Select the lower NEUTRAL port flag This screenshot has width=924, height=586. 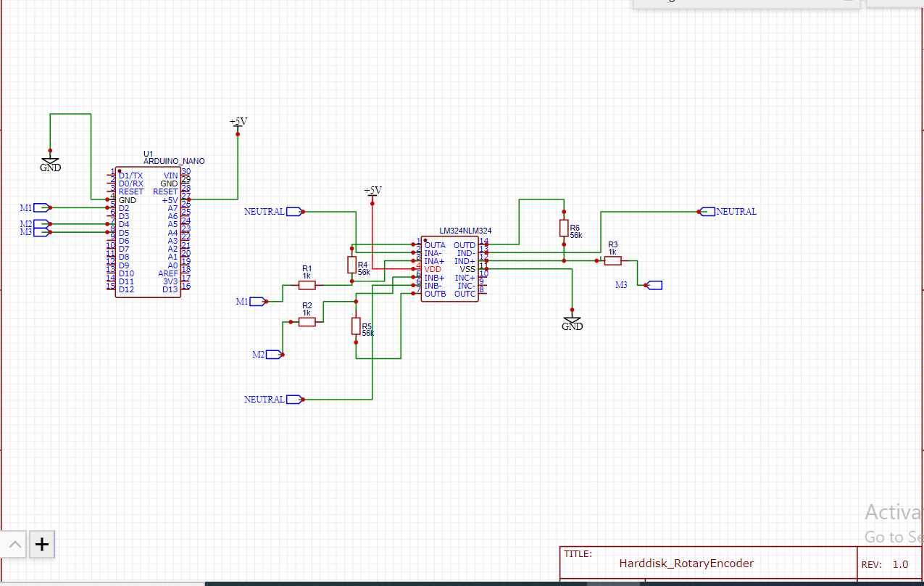click(x=292, y=399)
